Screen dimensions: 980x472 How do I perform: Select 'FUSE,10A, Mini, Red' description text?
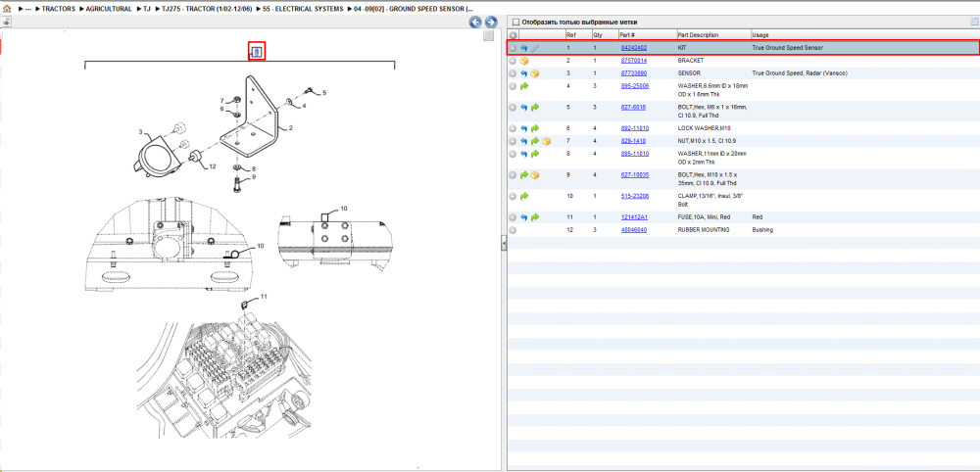click(706, 217)
